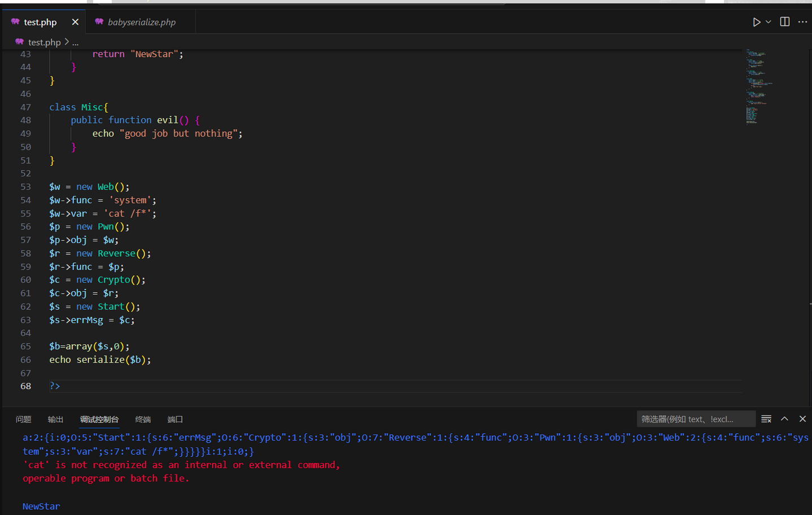The height and width of the screenshot is (515, 812).
Task: Click the serialized output text in console
Action: click(x=415, y=444)
